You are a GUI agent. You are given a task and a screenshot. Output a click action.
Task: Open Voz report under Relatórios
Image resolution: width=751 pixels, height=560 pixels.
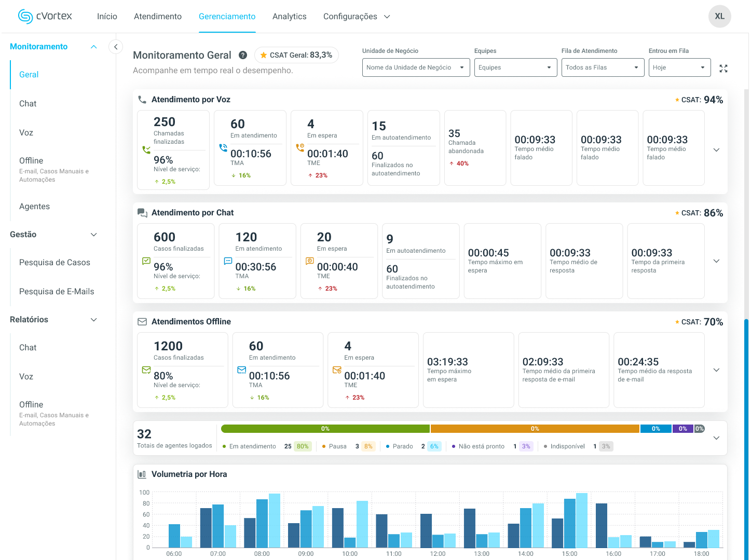click(x=26, y=377)
